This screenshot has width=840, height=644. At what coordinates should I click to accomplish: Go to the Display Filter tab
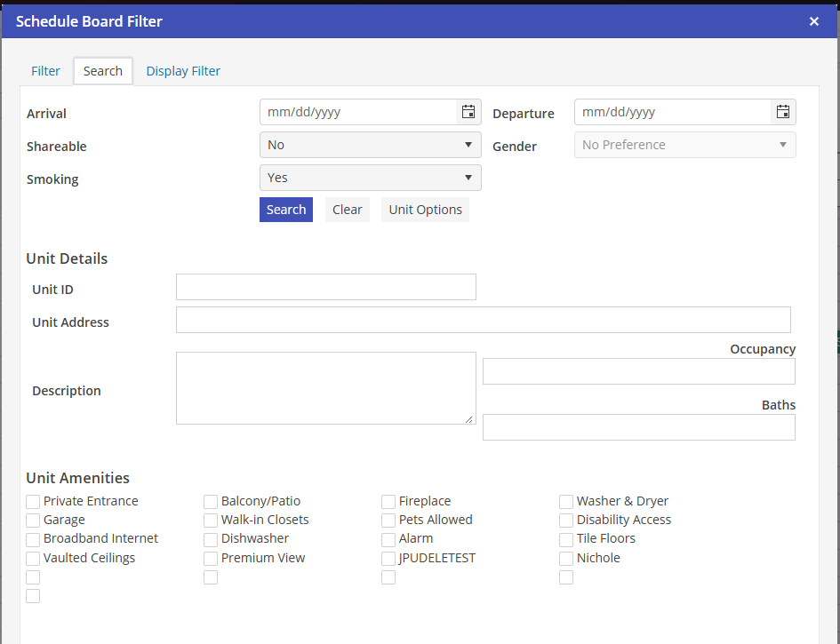pyautogui.click(x=183, y=71)
